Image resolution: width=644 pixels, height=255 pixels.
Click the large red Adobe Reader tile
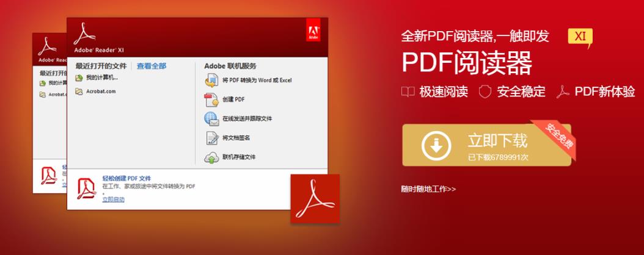tap(315, 199)
